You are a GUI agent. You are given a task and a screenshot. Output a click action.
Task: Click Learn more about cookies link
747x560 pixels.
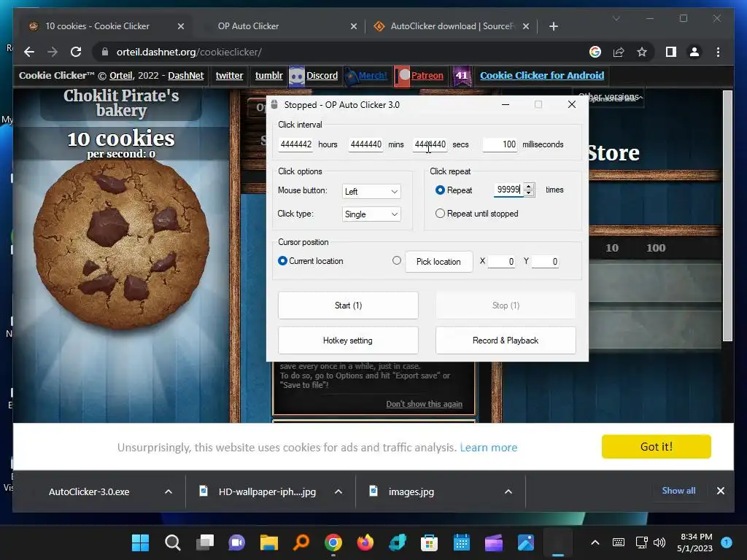click(488, 448)
